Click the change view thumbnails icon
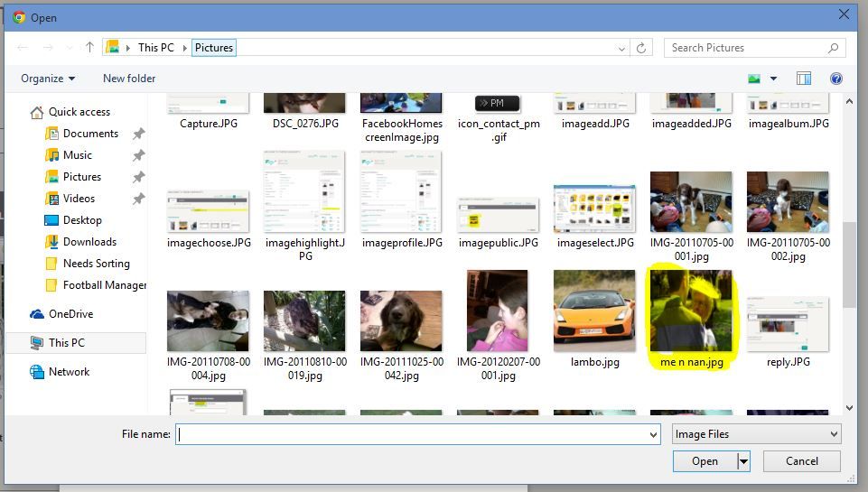 (x=754, y=79)
